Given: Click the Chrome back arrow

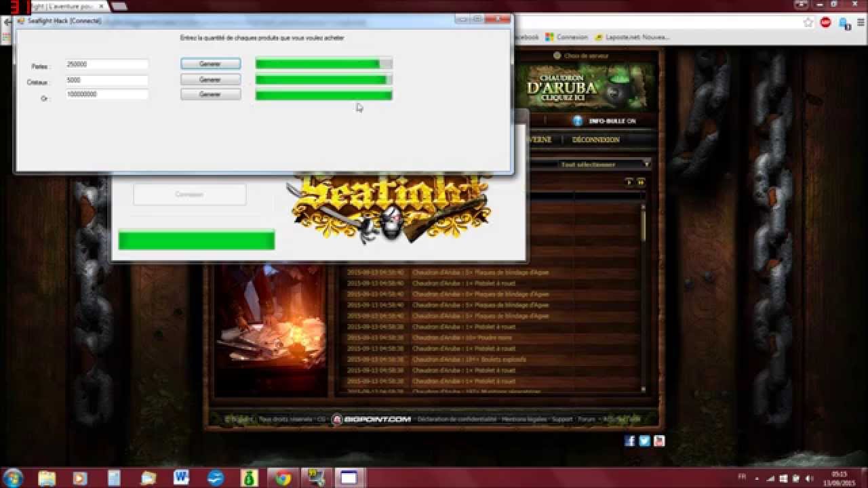Looking at the screenshot, I should click(6, 22).
